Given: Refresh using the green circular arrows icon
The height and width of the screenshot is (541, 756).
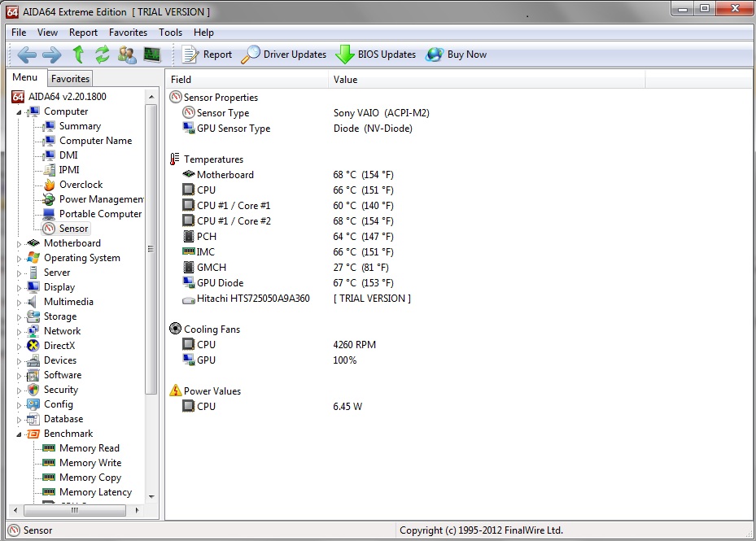Looking at the screenshot, I should click(x=102, y=55).
